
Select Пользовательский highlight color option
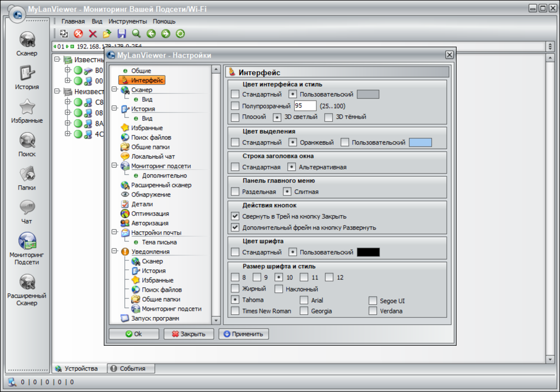(x=345, y=142)
